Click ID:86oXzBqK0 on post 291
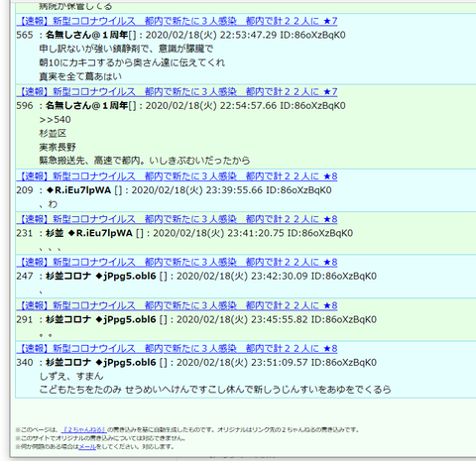This screenshot has height=461, width=476. click(344, 319)
